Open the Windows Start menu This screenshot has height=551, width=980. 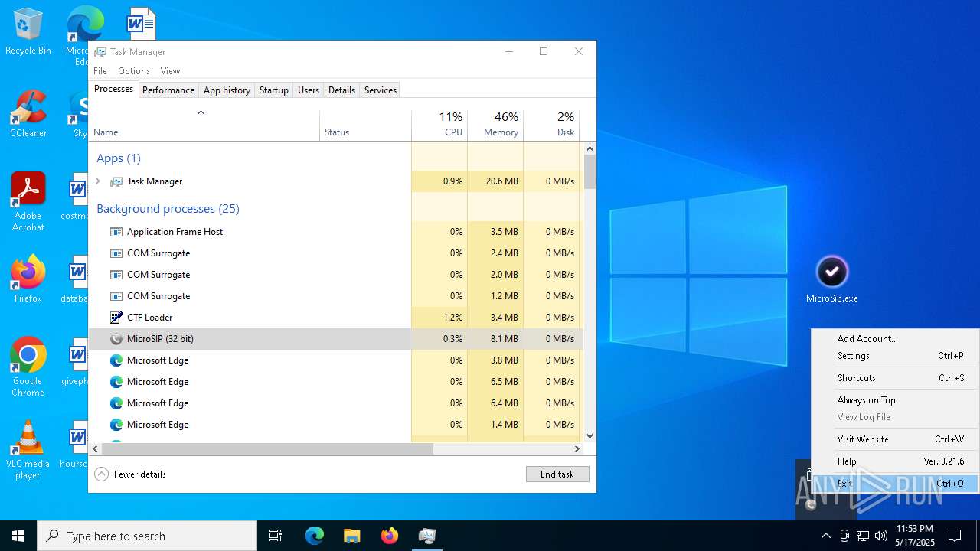tap(18, 536)
